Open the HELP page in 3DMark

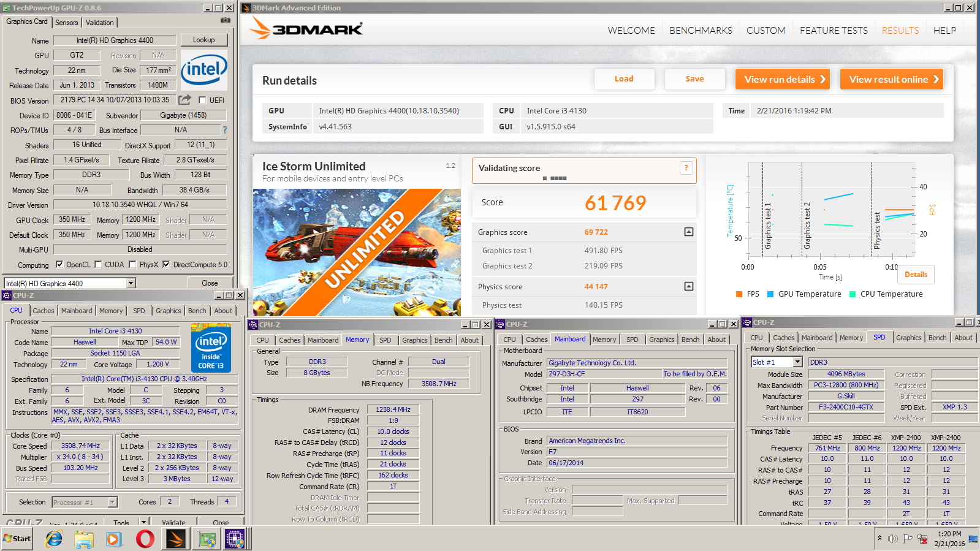click(x=944, y=30)
